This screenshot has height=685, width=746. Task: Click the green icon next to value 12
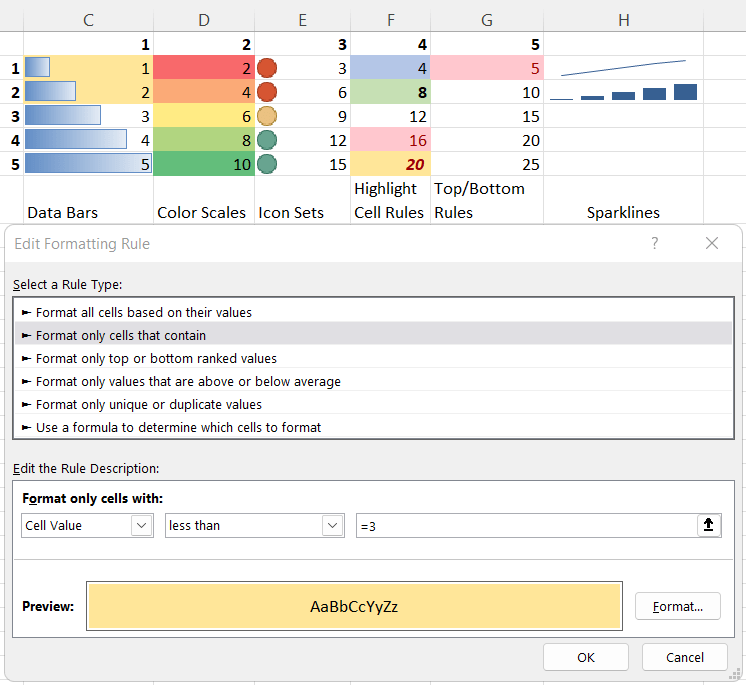click(x=267, y=140)
